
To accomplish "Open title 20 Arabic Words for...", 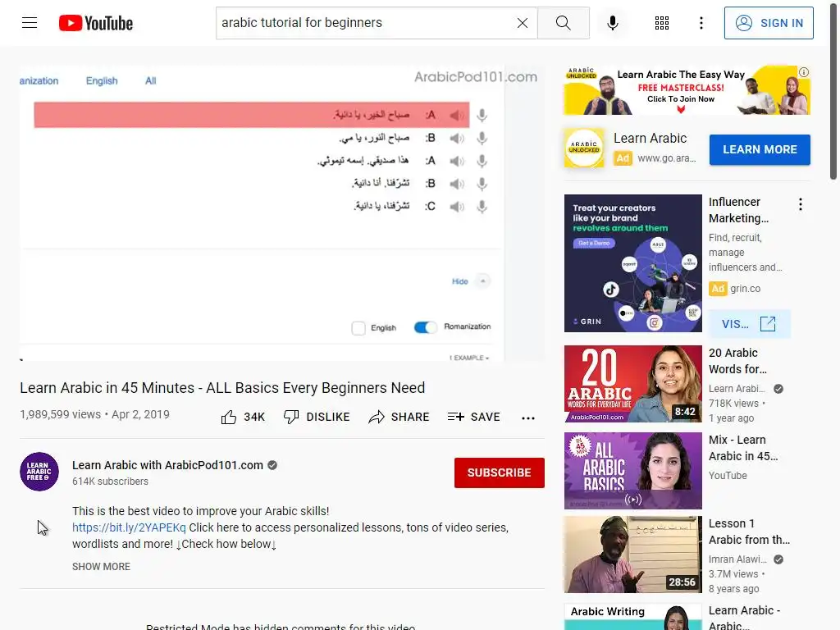I will pyautogui.click(x=737, y=361).
